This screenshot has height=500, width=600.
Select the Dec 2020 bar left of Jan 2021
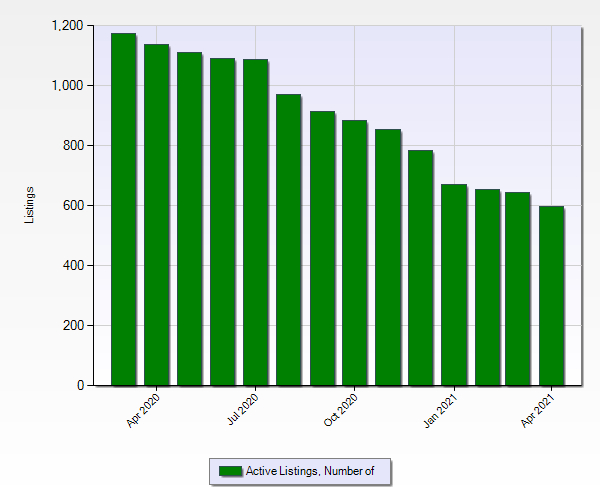tap(421, 268)
